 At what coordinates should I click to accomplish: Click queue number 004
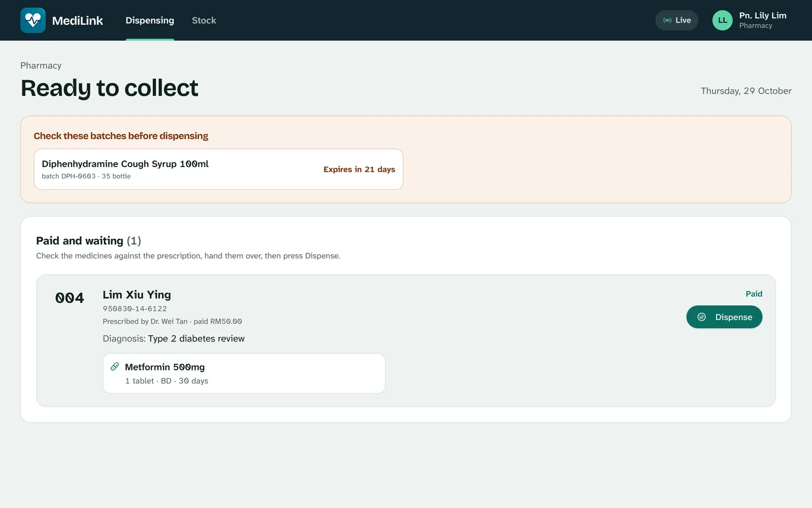tap(70, 298)
